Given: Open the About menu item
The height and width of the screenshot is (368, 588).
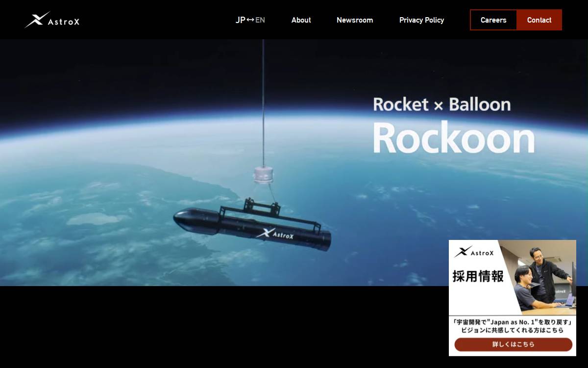Looking at the screenshot, I should (x=301, y=20).
